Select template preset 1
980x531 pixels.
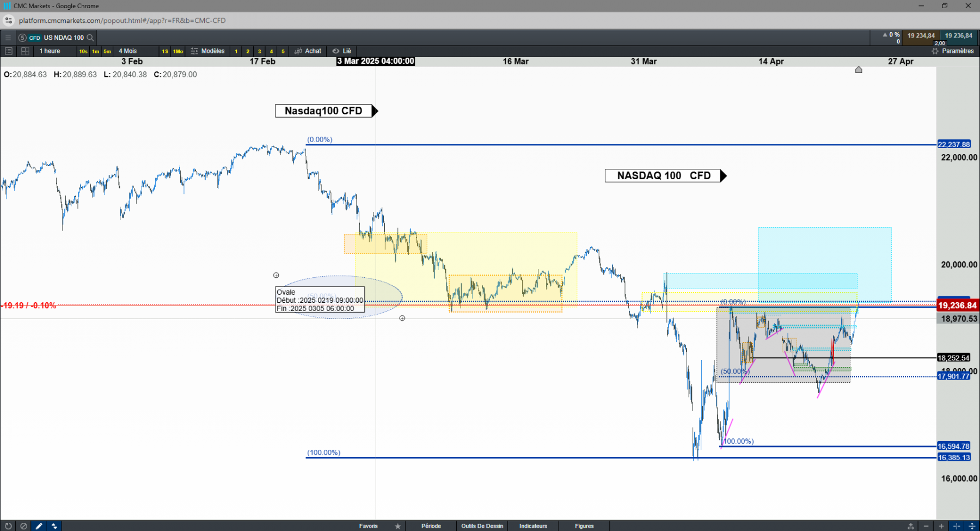(236, 51)
